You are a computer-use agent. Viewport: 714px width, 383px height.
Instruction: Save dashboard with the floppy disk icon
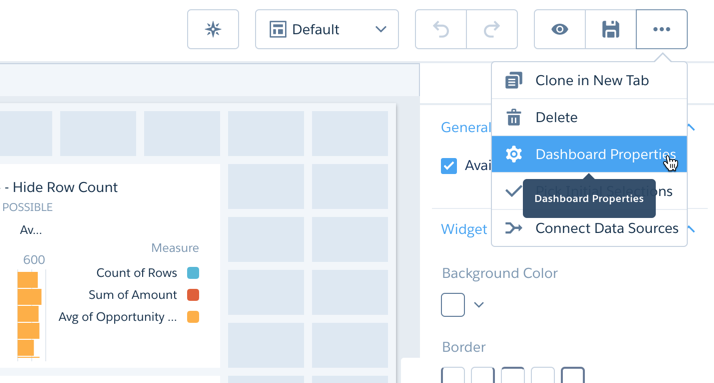[611, 29]
